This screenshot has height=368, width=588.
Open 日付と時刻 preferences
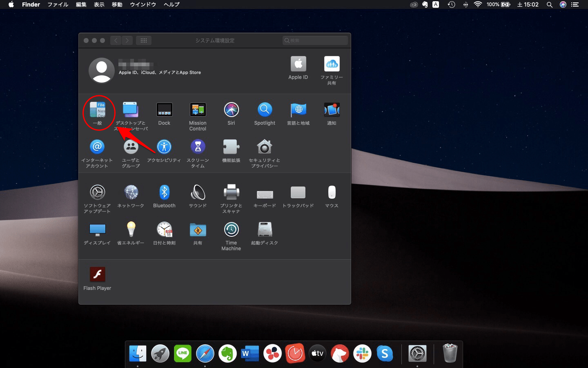(164, 229)
